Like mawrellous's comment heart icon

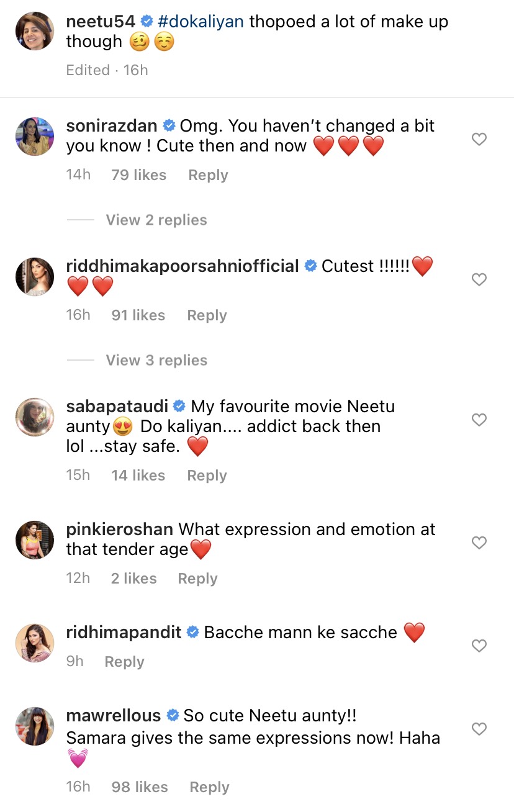pos(479,729)
